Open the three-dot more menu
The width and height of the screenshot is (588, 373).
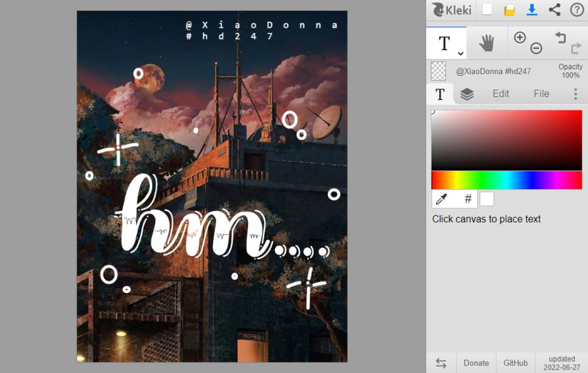pos(575,94)
